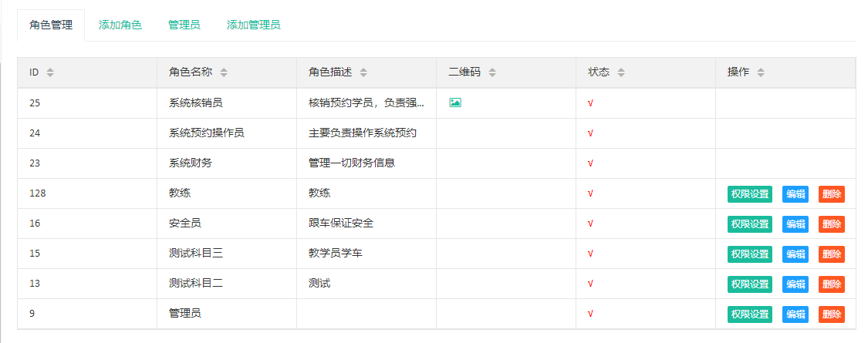Open 权限设置 for the 教练 role
The width and height of the screenshot is (868, 343).
[x=749, y=193]
